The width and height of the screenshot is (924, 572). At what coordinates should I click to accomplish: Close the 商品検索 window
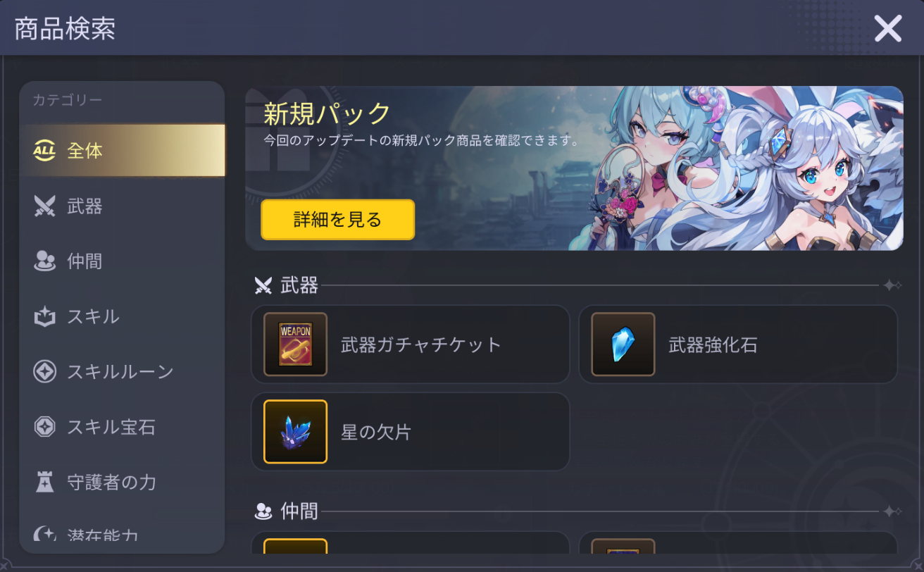888,29
